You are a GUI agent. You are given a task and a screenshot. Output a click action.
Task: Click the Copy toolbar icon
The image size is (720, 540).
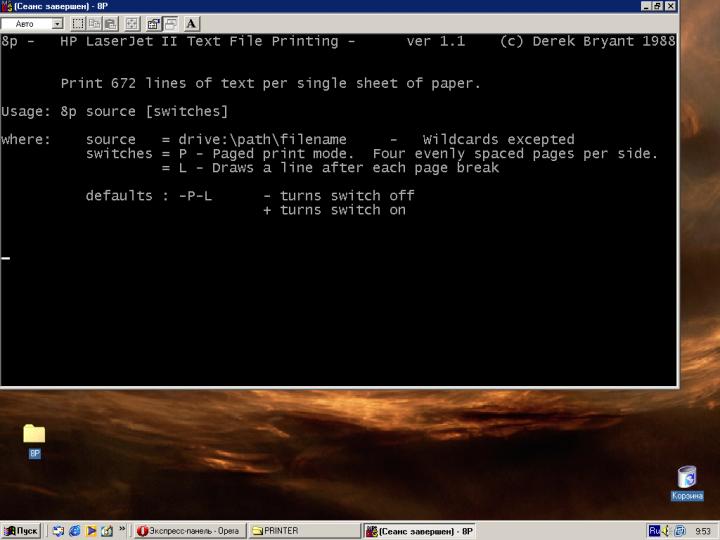[95, 23]
